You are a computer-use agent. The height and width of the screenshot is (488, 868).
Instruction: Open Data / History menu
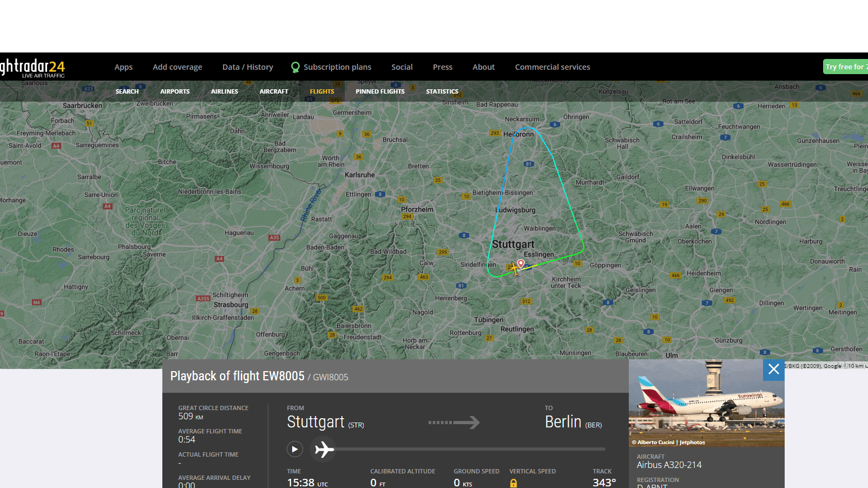(248, 67)
